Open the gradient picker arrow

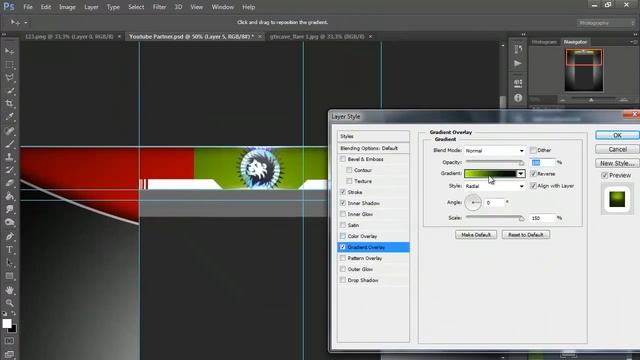520,174
